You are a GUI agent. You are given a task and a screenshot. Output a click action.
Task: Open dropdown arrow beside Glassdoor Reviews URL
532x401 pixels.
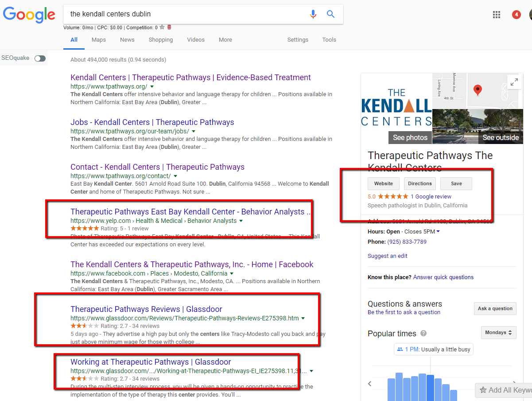[x=303, y=318]
